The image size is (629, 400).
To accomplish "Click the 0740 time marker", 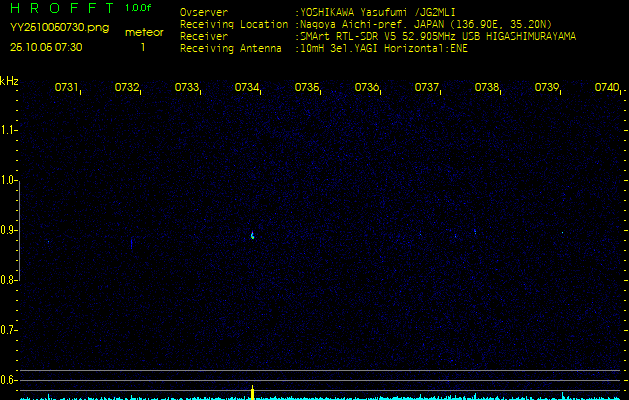I will click(606, 88).
